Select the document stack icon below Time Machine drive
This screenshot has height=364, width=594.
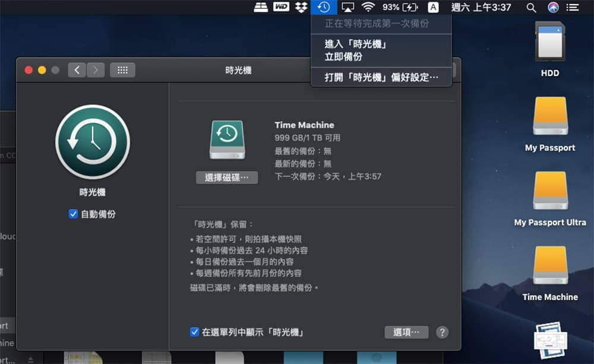(551, 340)
